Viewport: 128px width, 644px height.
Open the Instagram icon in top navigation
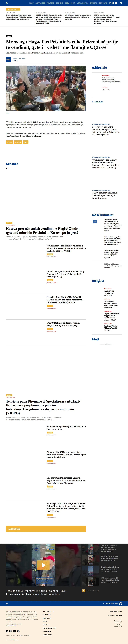(113, 3)
